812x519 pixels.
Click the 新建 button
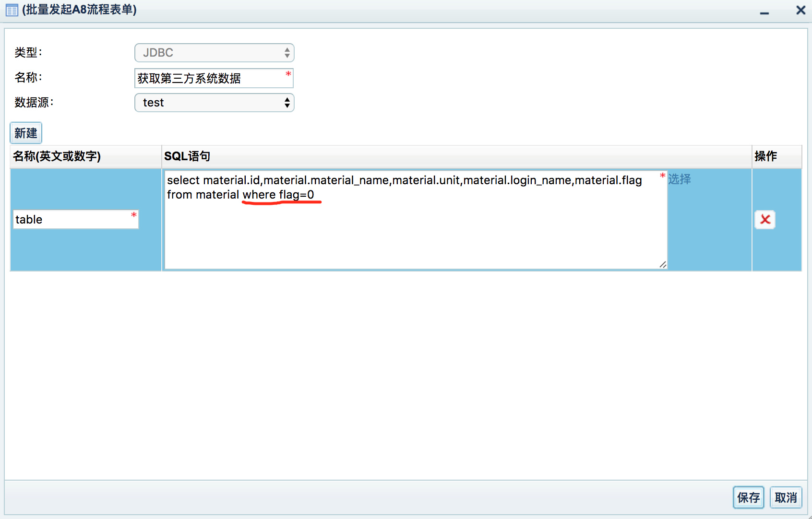click(x=26, y=133)
